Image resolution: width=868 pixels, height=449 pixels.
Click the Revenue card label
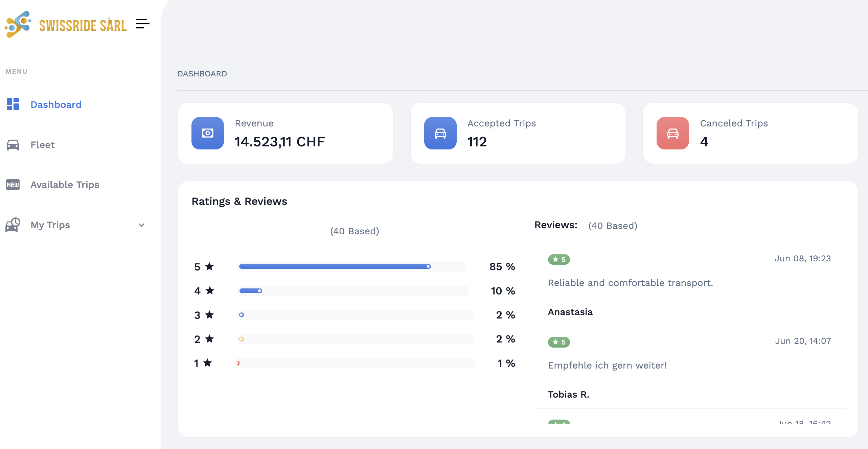pos(254,123)
